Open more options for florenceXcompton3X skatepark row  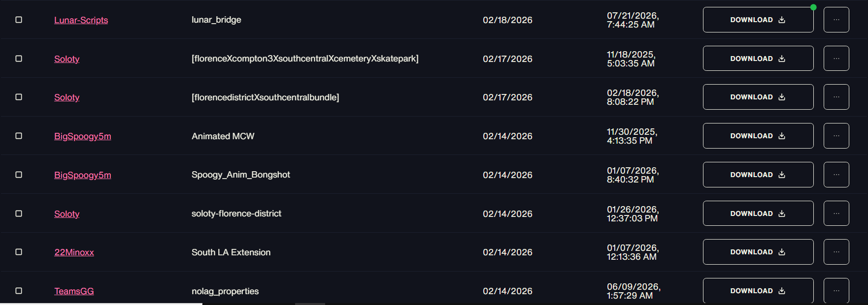pyautogui.click(x=836, y=59)
